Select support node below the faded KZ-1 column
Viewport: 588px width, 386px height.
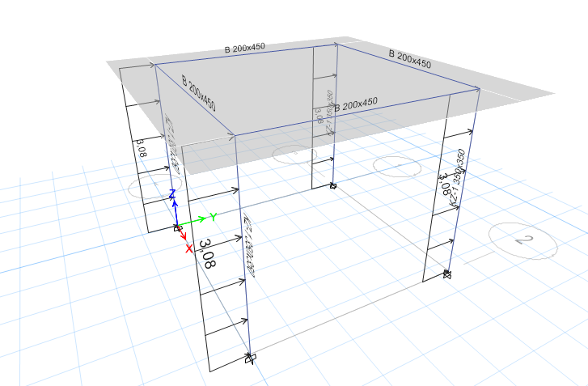[x=332, y=185]
